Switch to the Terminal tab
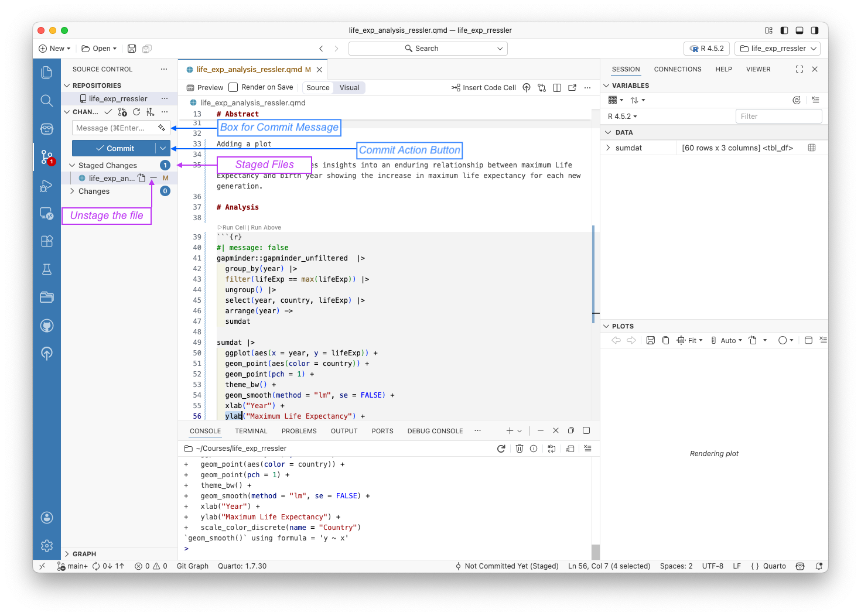The width and height of the screenshot is (861, 616). 251,430
